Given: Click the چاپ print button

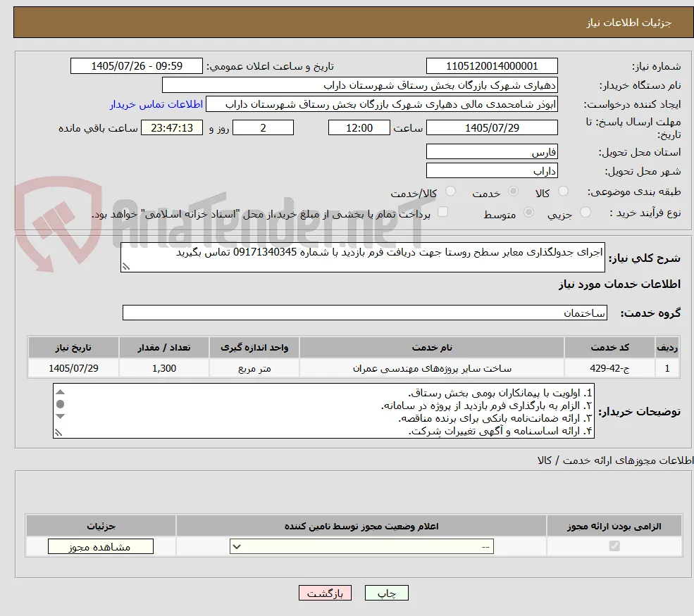Looking at the screenshot, I should (386, 593).
